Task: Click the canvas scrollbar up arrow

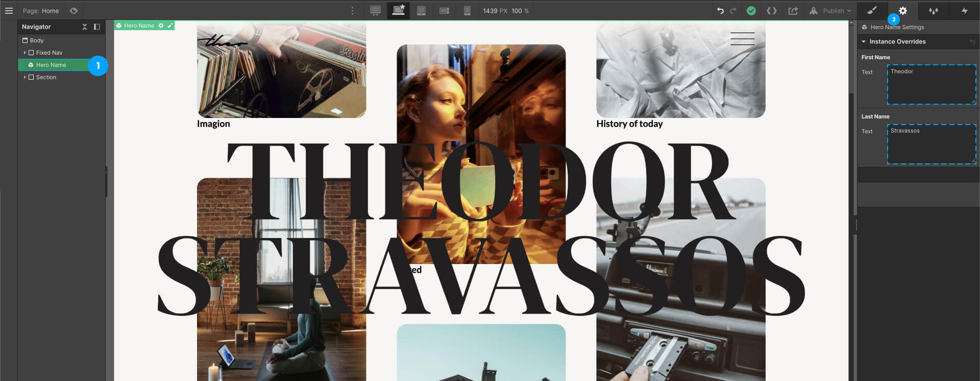Action: tap(851, 23)
